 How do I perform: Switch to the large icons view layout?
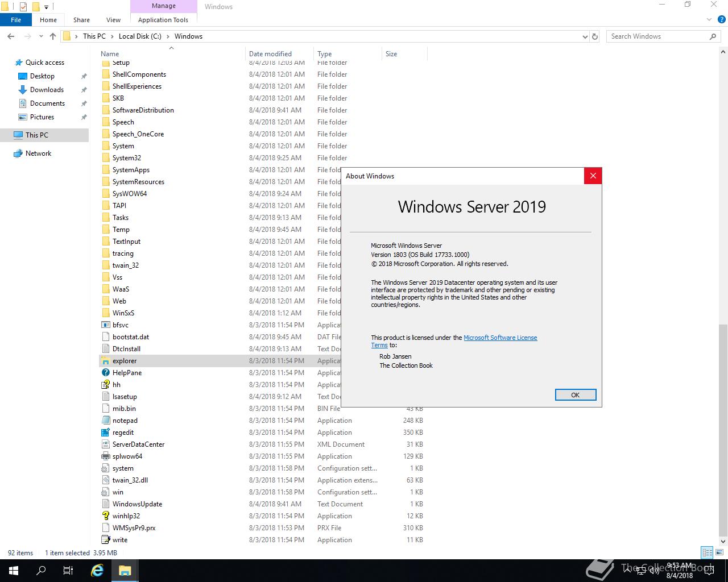click(719, 552)
